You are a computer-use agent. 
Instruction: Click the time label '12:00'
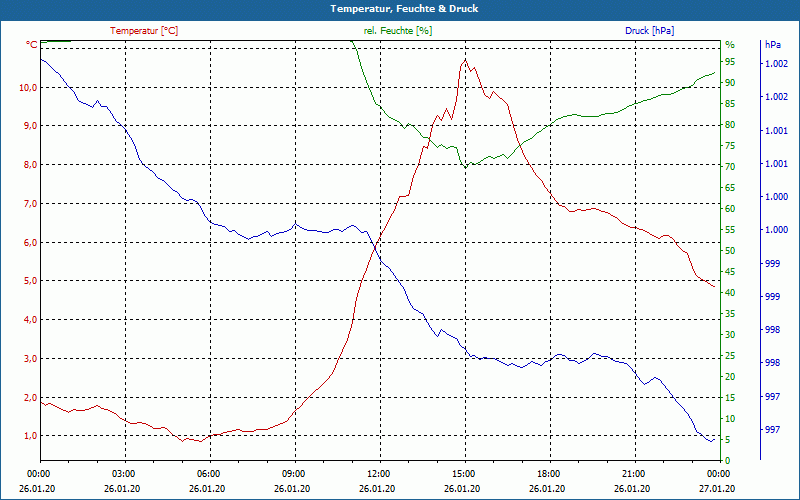[x=378, y=474]
